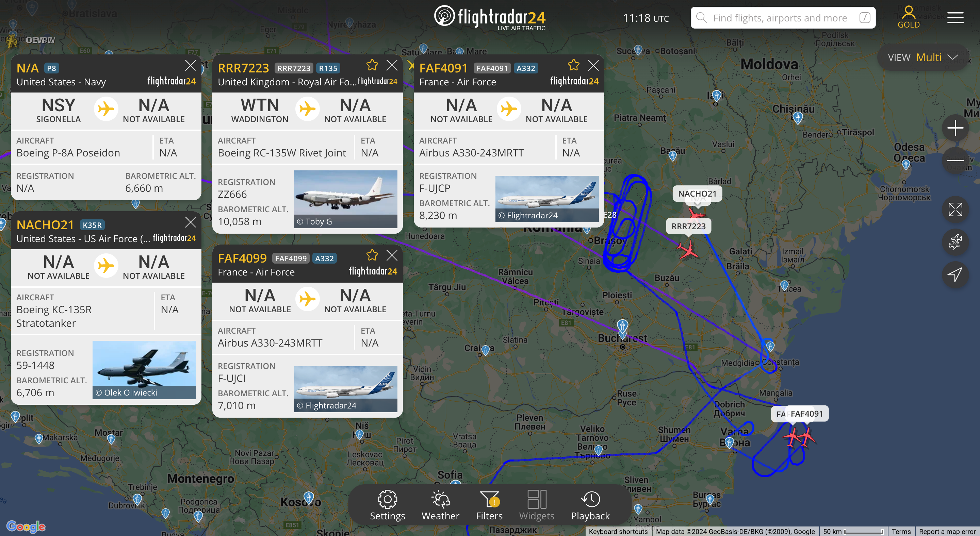Start Playback mode
This screenshot has width=980, height=536.
pos(590,505)
